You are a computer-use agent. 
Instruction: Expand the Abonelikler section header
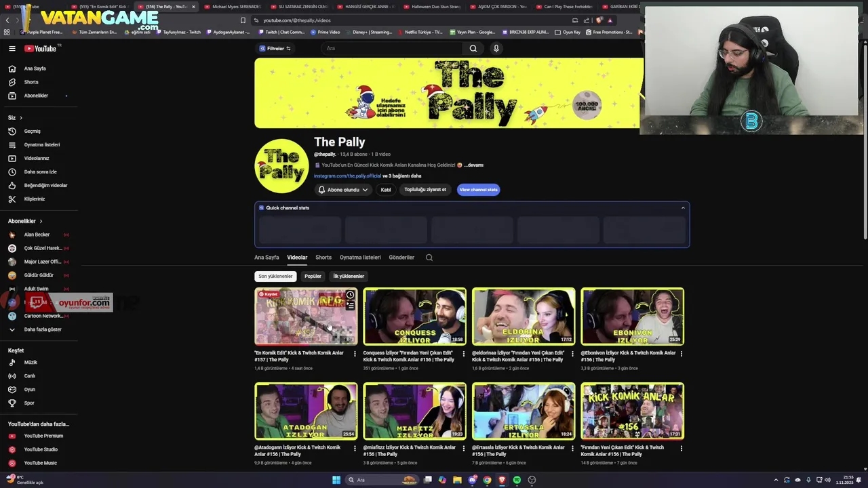25,221
